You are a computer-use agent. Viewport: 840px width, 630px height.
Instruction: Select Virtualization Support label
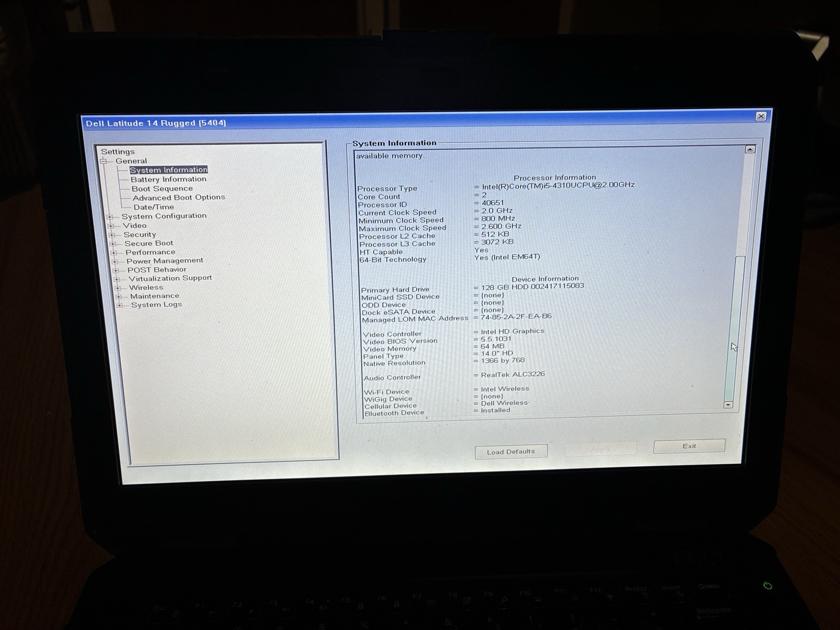(171, 278)
